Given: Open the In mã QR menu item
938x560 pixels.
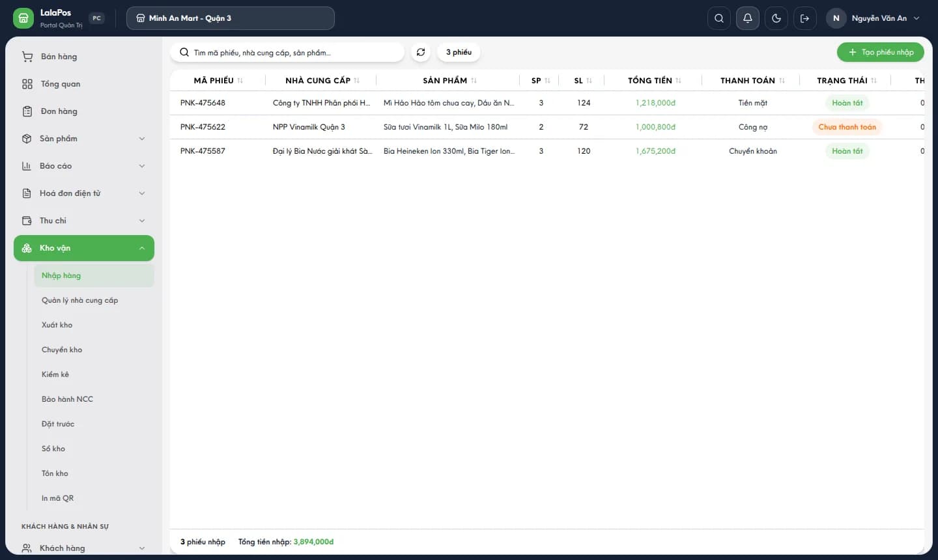Looking at the screenshot, I should click(94, 498).
